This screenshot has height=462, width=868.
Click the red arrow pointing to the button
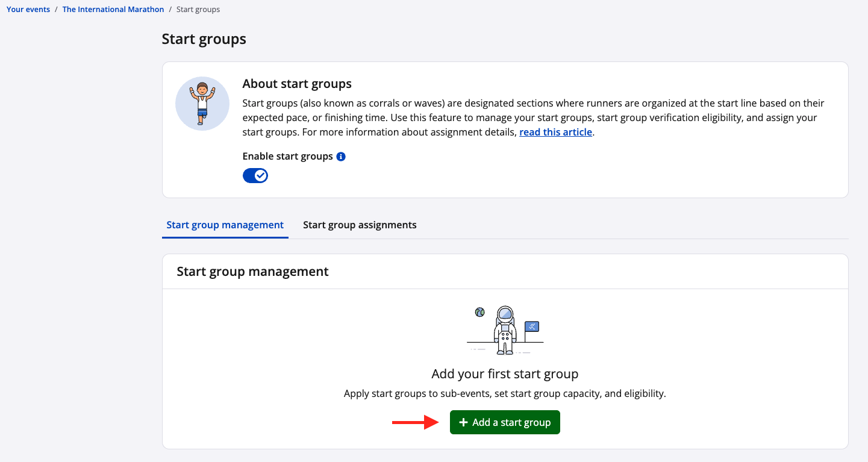415,423
